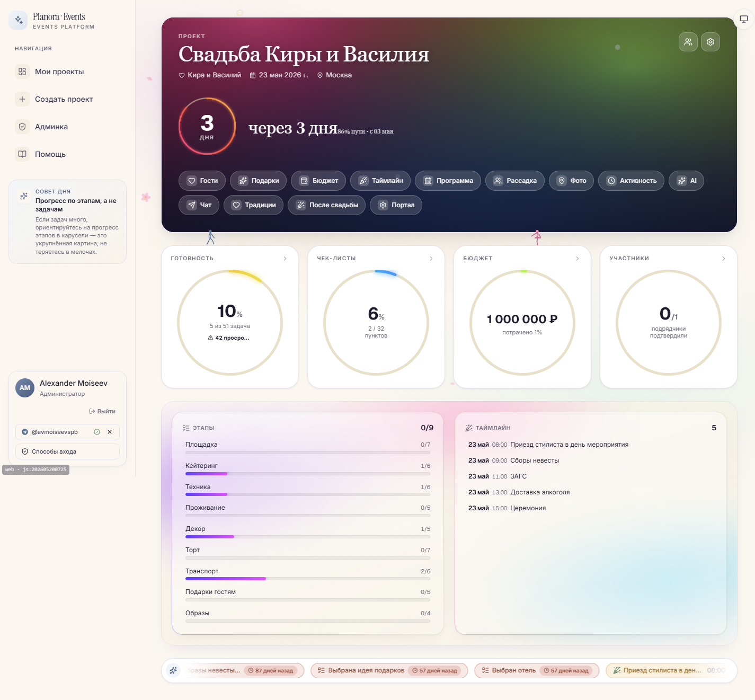This screenshot has width=755, height=700.
Task: Click the verified check next to @avmoiseevspb
Action: click(x=97, y=432)
